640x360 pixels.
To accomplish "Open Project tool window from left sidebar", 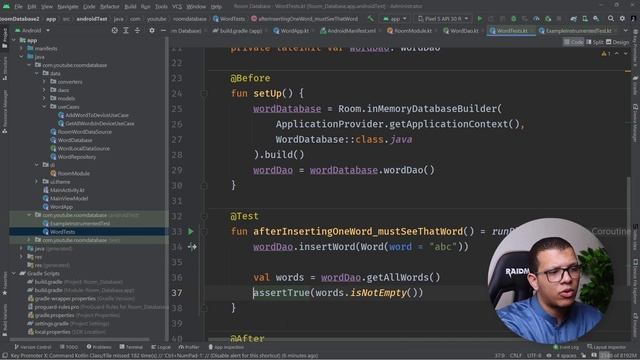I will pos(4,38).
